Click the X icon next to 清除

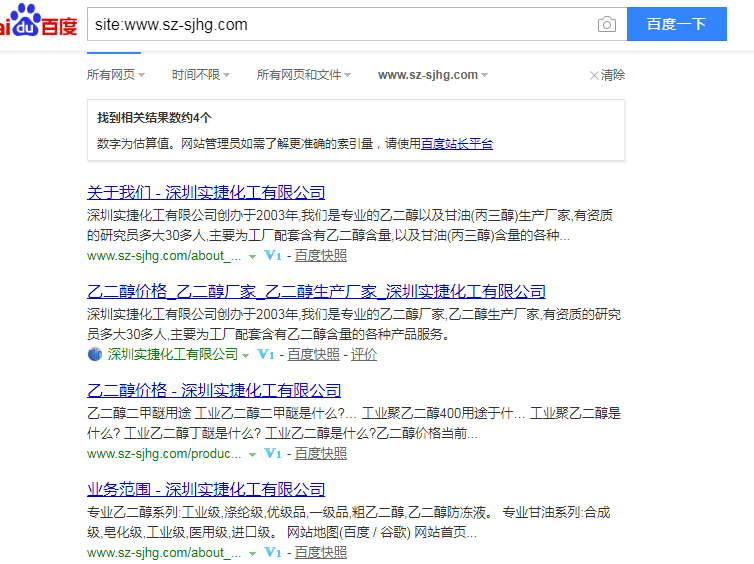(594, 75)
